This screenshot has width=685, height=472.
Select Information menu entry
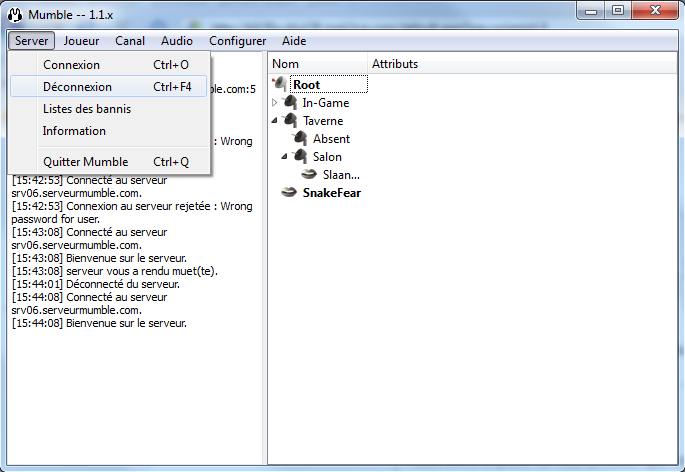pyautogui.click(x=108, y=131)
